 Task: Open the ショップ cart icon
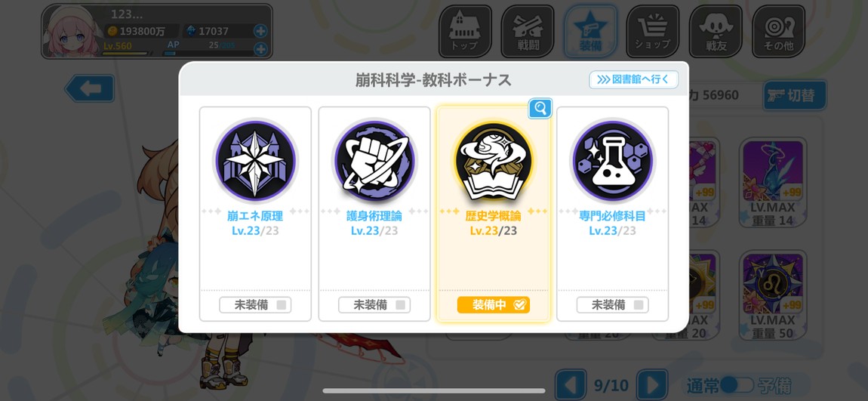pos(652,31)
